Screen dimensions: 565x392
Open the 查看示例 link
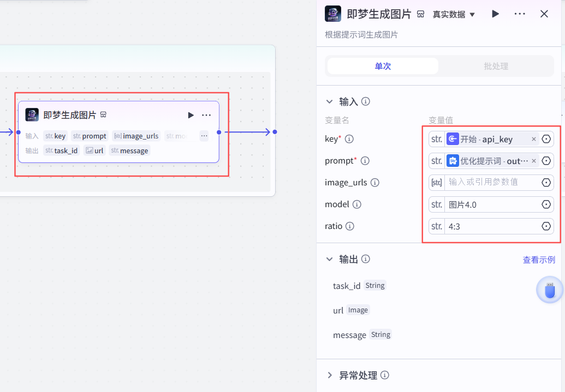point(539,260)
